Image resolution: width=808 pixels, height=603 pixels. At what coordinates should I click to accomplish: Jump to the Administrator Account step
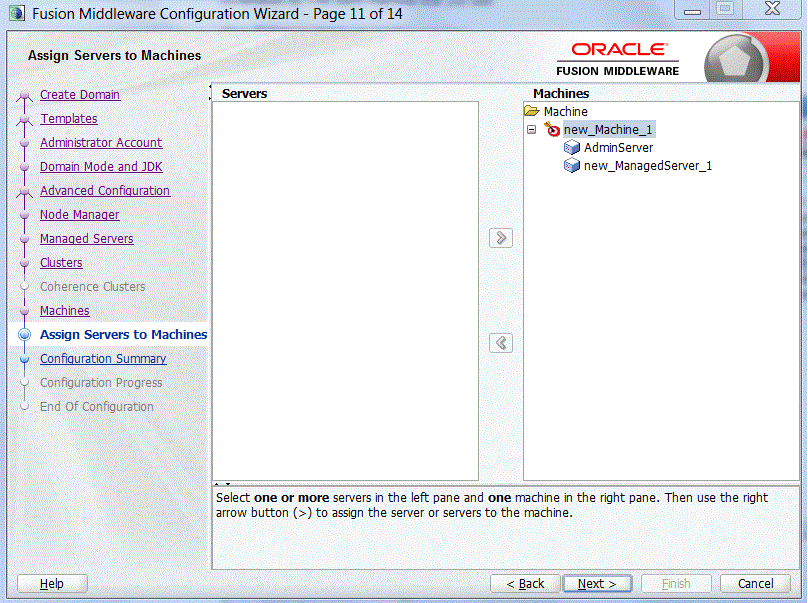pyautogui.click(x=101, y=143)
